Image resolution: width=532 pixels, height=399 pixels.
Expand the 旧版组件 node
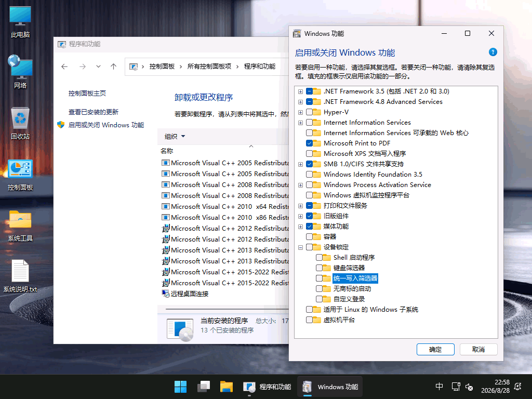click(x=301, y=216)
